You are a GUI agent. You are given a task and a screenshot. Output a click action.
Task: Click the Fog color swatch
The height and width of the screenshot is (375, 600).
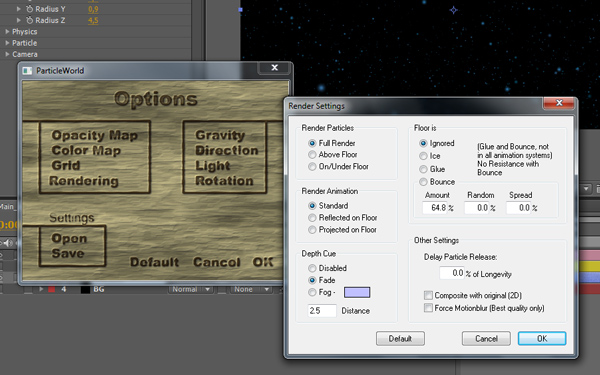coord(357,292)
